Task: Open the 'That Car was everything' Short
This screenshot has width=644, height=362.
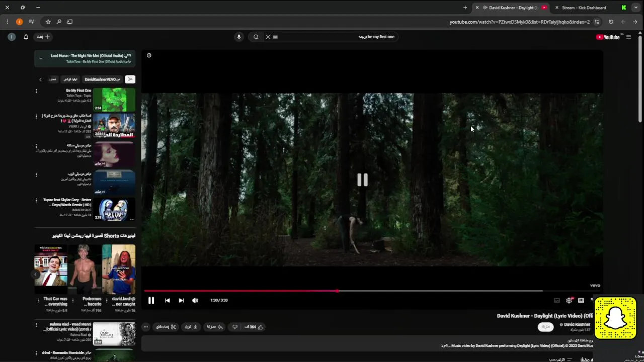Action: click(51, 269)
